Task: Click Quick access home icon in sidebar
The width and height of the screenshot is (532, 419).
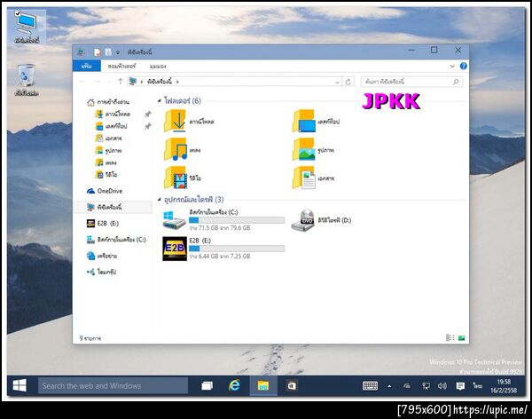Action: pyautogui.click(x=90, y=102)
